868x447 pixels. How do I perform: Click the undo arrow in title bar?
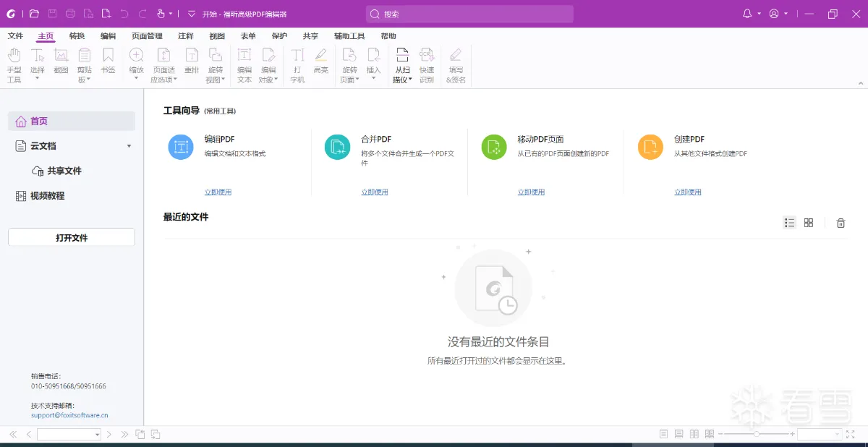(x=124, y=14)
